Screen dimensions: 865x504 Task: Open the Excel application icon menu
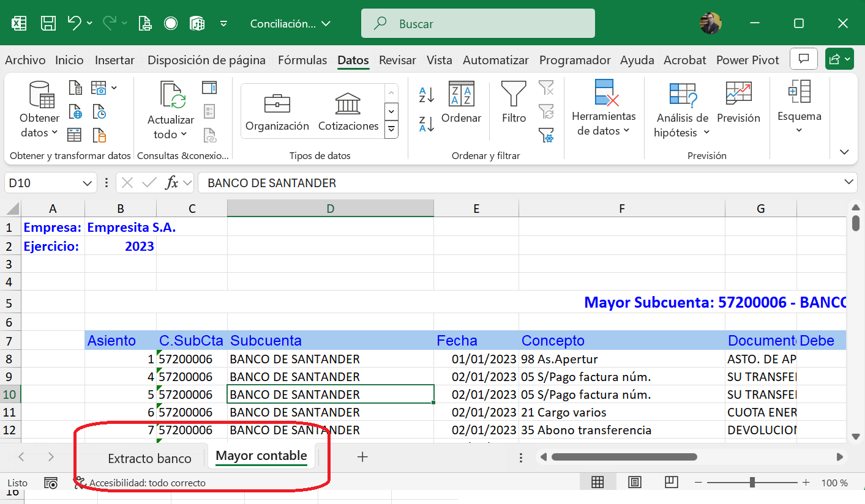pos(19,24)
